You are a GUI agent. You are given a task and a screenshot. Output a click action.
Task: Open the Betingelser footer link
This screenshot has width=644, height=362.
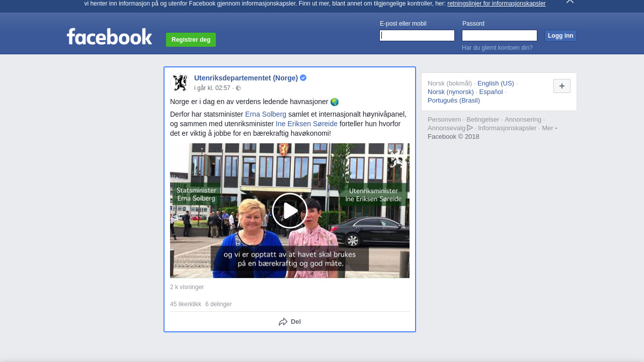(x=483, y=120)
